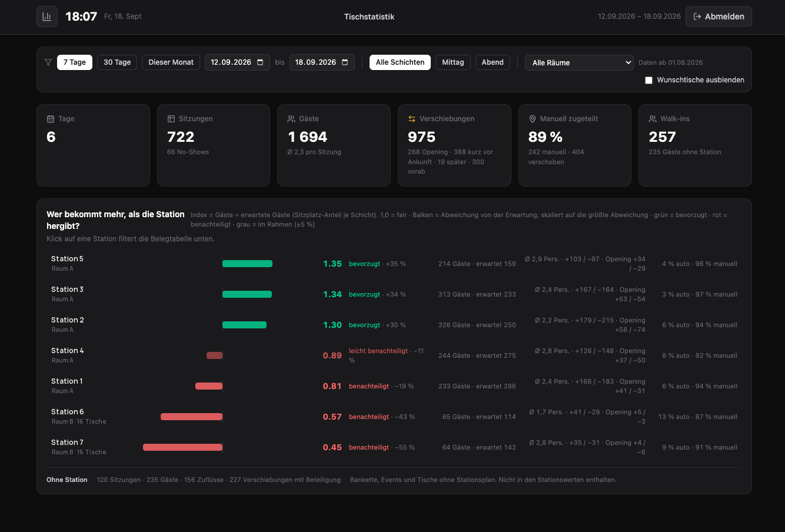Click the people icon on Gäste card

[291, 119]
